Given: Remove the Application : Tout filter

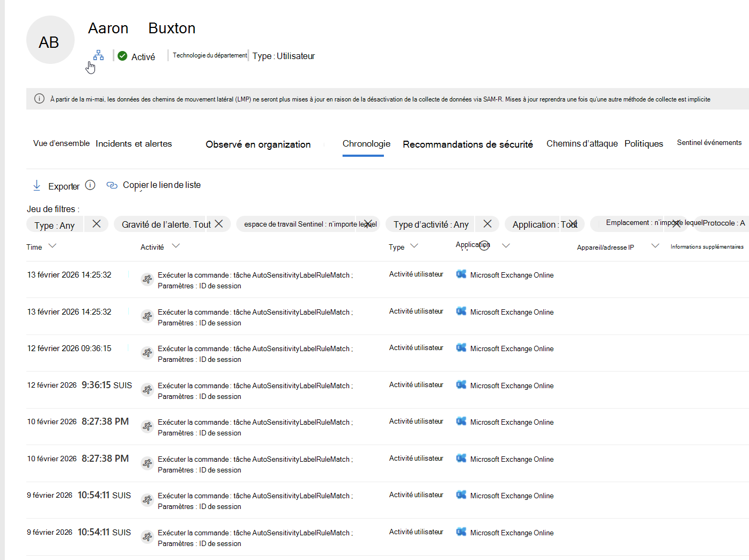Looking at the screenshot, I should point(573,224).
